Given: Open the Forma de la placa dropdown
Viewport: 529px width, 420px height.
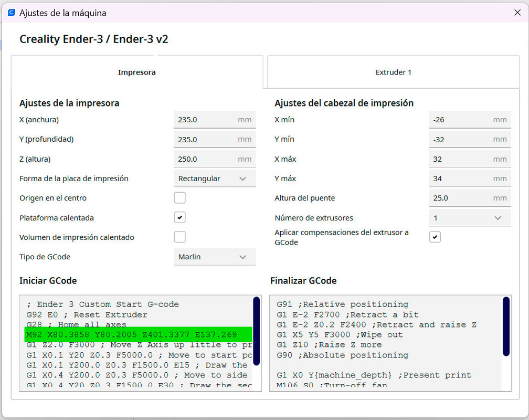Looking at the screenshot, I should click(x=215, y=178).
